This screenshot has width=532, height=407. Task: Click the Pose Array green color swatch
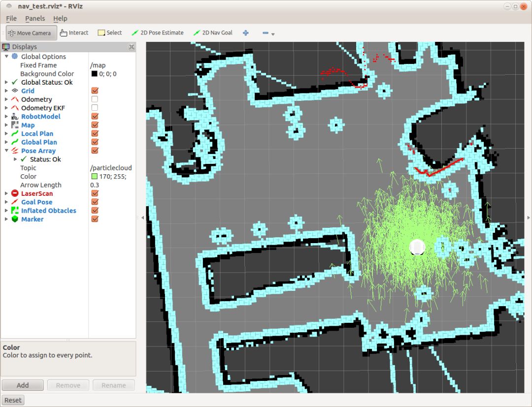(94, 176)
